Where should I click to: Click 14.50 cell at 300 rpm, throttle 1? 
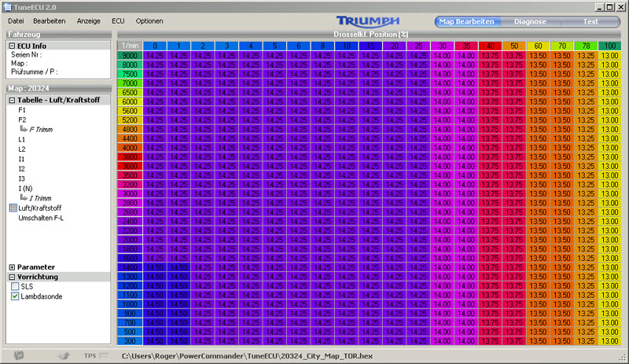[x=179, y=341]
